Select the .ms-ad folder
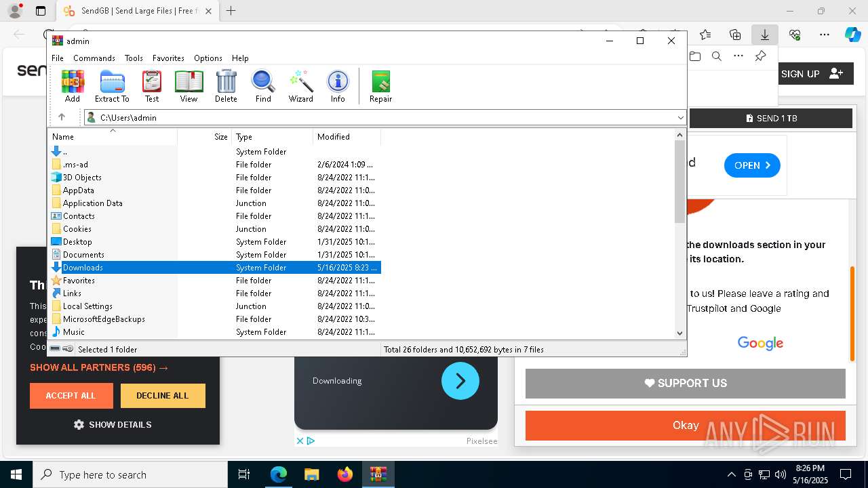The height and width of the screenshot is (488, 868). coord(215,165)
